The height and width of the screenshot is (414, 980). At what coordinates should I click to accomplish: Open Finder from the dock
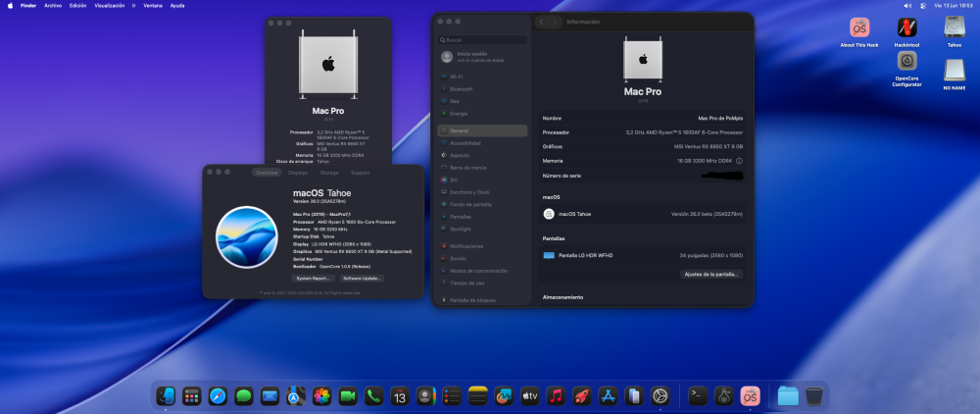tap(166, 396)
